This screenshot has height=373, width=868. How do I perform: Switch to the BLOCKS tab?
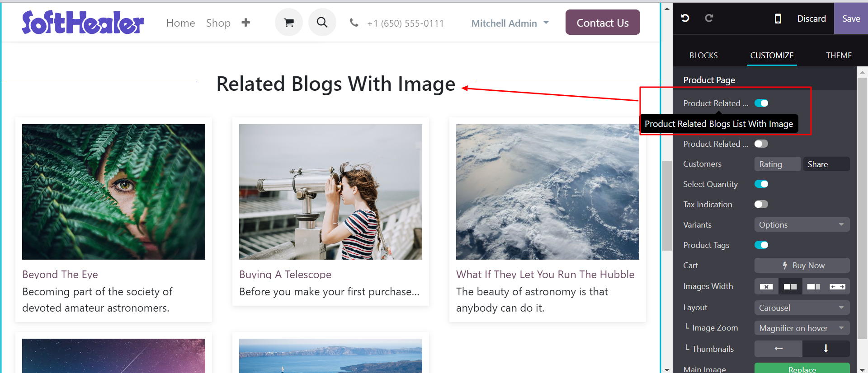pyautogui.click(x=703, y=55)
